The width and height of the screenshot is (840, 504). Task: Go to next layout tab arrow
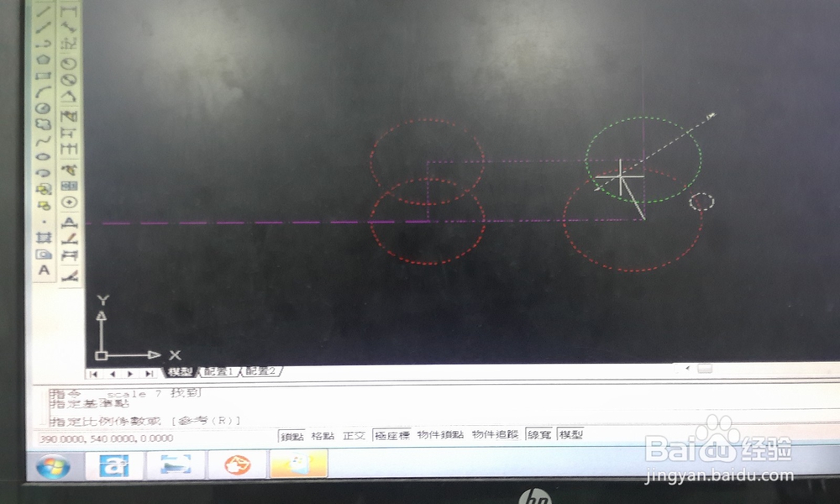[130, 373]
